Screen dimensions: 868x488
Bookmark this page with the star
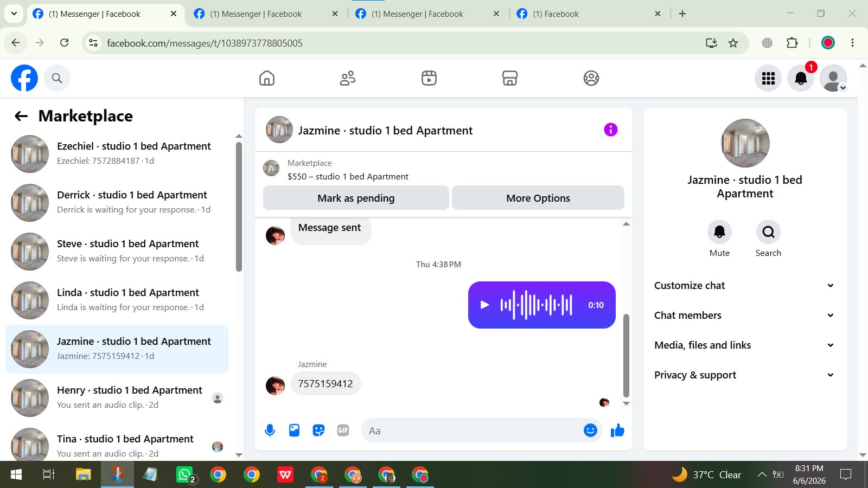pyautogui.click(x=733, y=43)
